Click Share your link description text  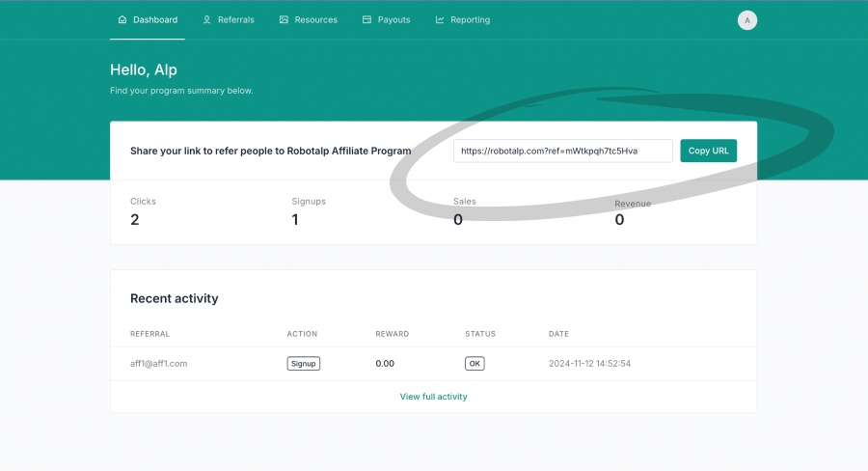click(x=271, y=151)
